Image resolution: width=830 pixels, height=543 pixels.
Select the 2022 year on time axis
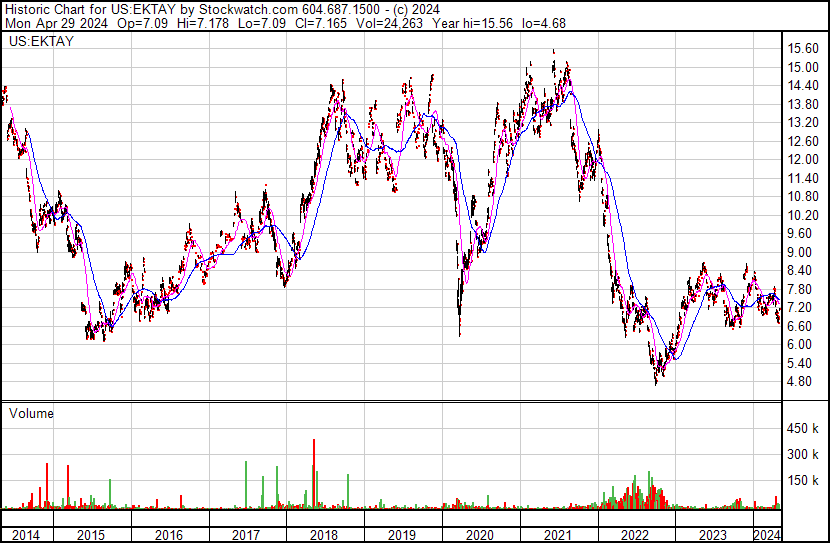[635, 536]
